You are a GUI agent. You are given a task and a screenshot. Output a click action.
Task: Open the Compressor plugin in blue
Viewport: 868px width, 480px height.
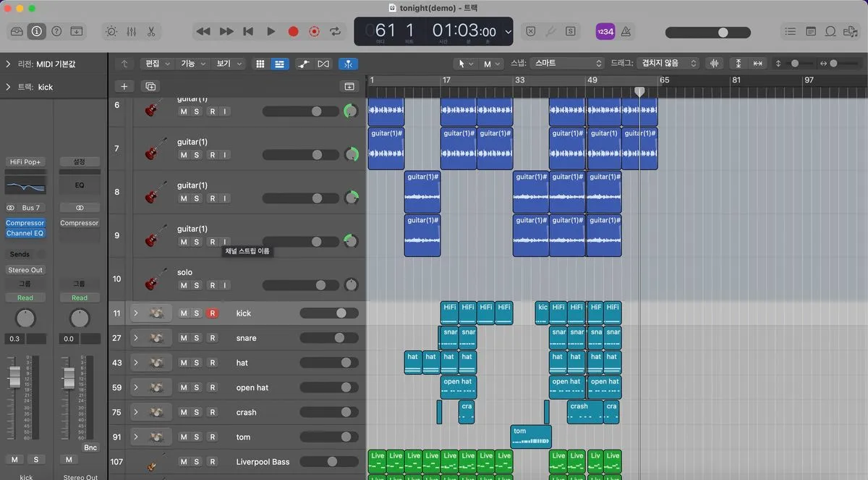point(25,223)
